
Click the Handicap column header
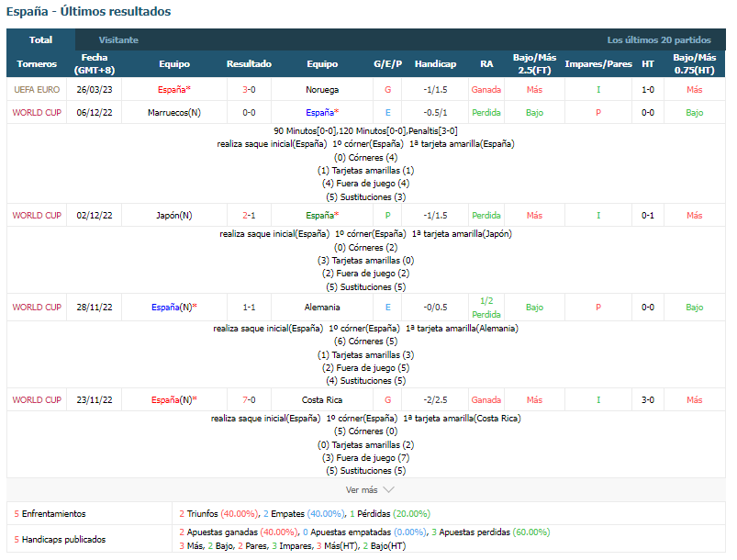point(435,64)
